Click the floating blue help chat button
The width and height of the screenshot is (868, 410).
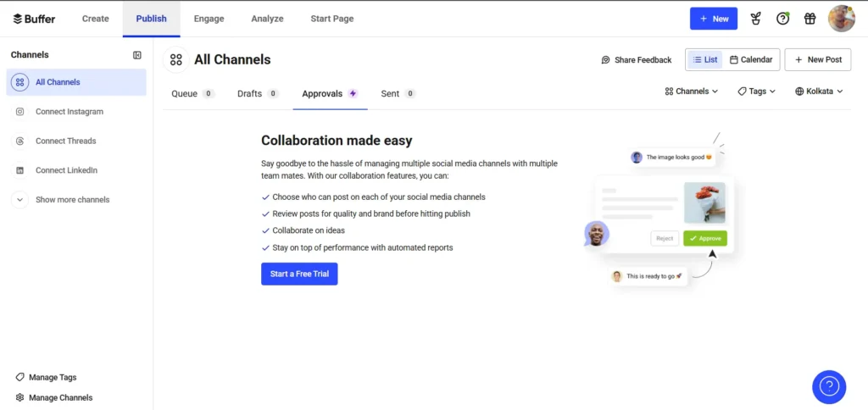(829, 386)
